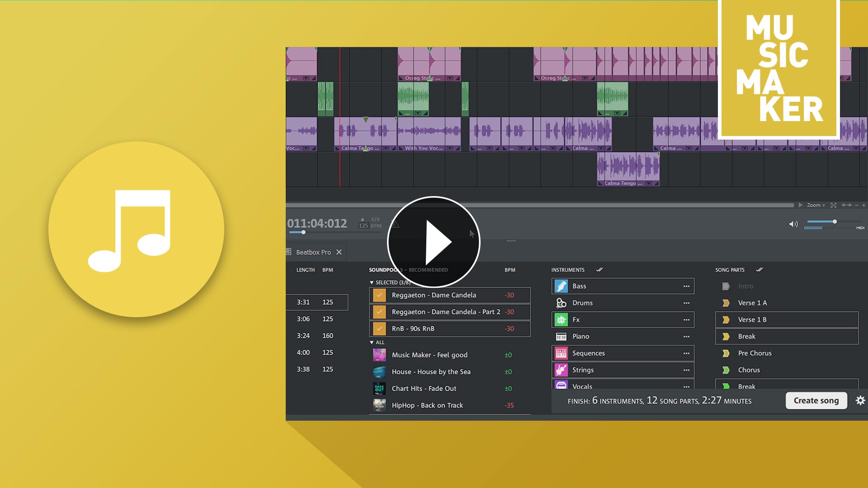Select the Pre Chorus song part

(754, 353)
